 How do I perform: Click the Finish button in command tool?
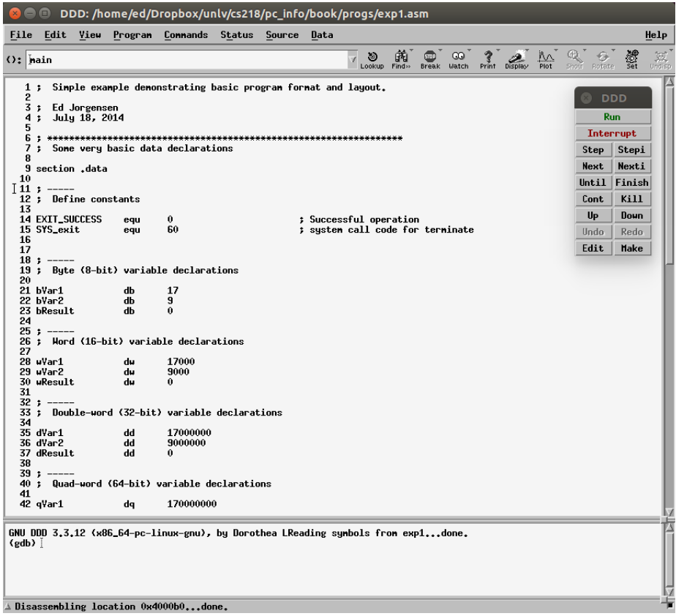631,183
